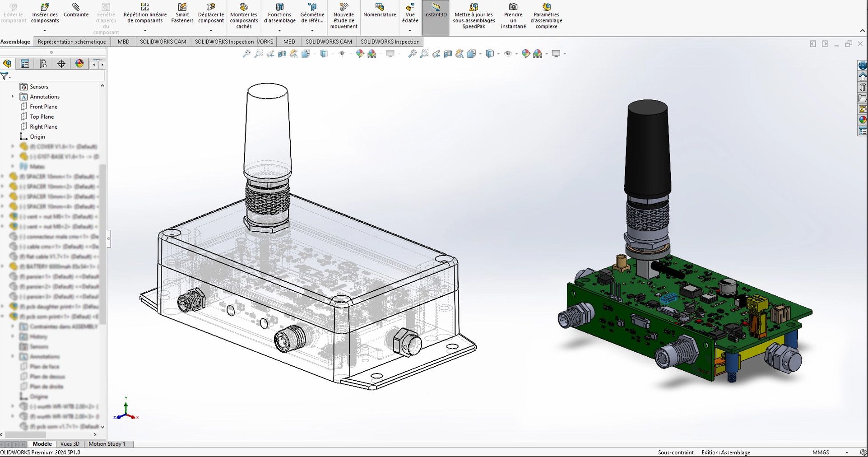The image size is (868, 457).
Task: Click the feature tree scroll-up arrow
Action: pos(102,86)
